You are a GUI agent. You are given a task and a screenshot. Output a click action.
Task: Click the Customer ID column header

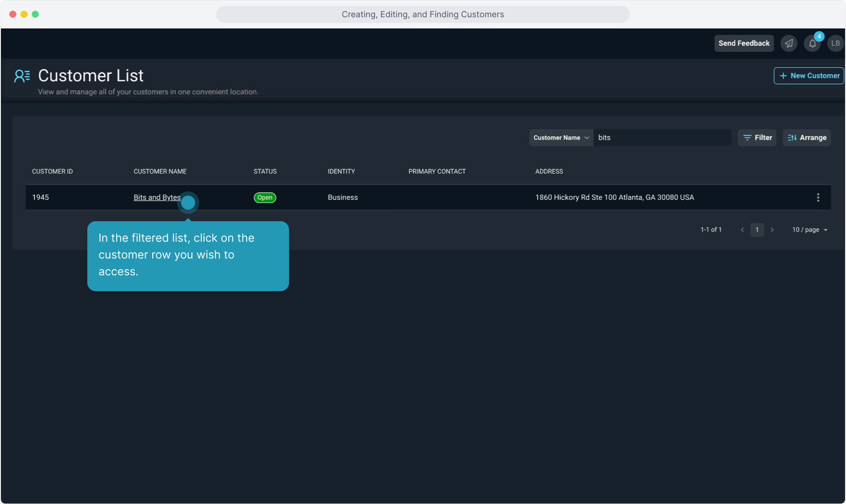tap(52, 171)
